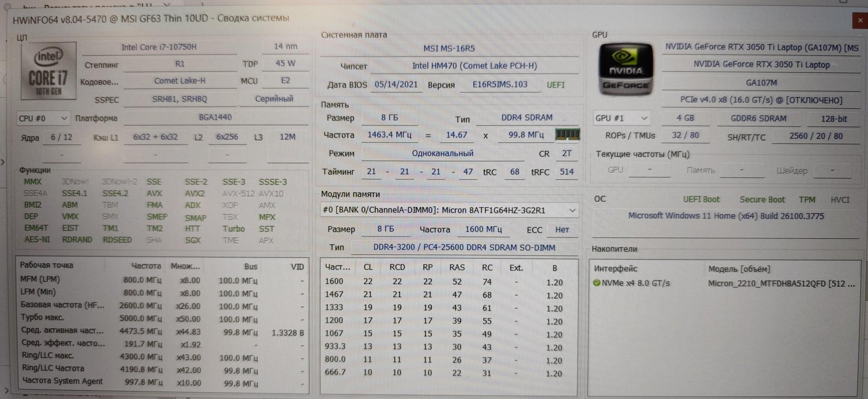Click the DDR4 SDRAM type field

pos(527,118)
